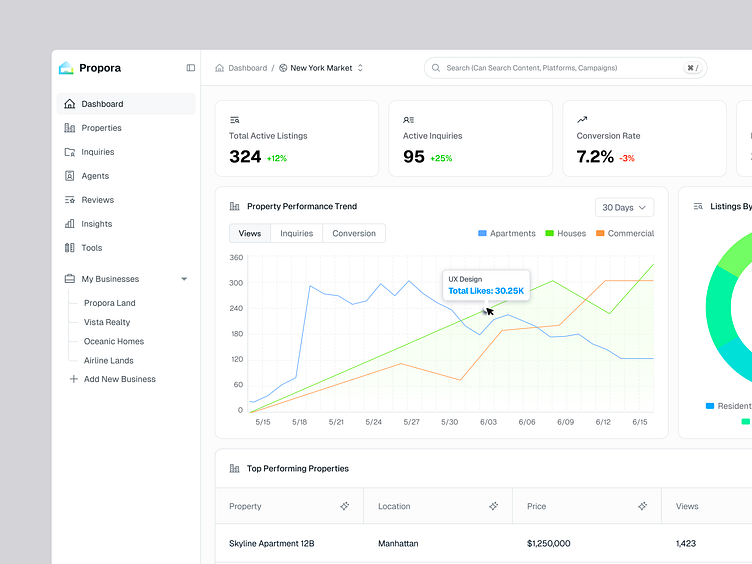Collapse the sidebar panel icon

tap(190, 68)
